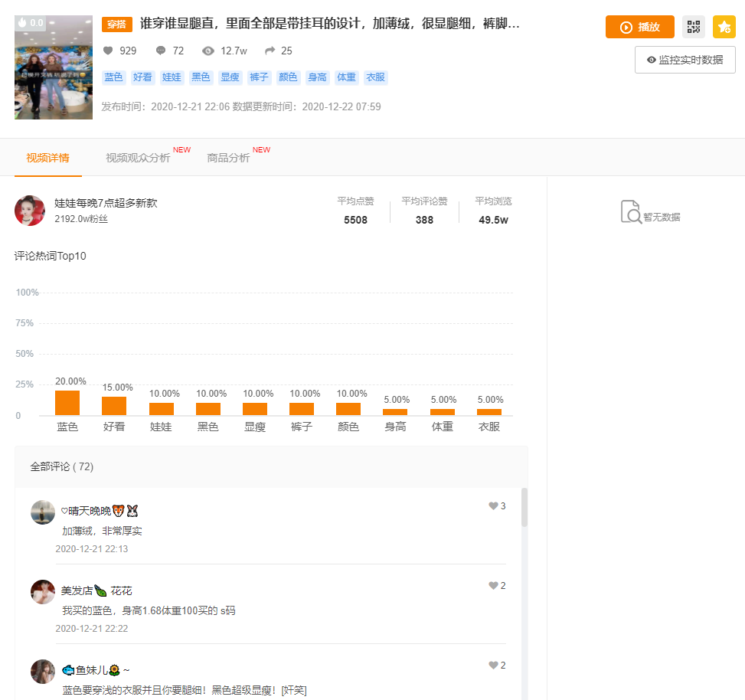Click the eye icon inside 监控实时数据
The width and height of the screenshot is (745, 700).
pyautogui.click(x=652, y=59)
